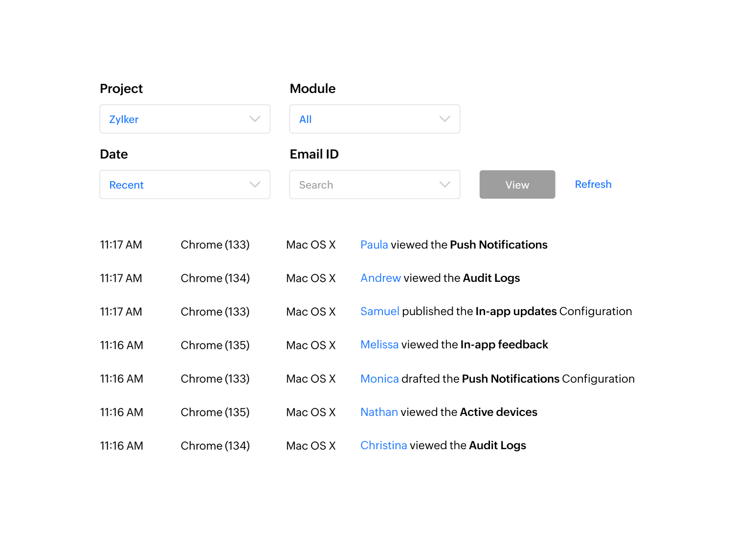Open the Date dropdown showing Recent

184,184
